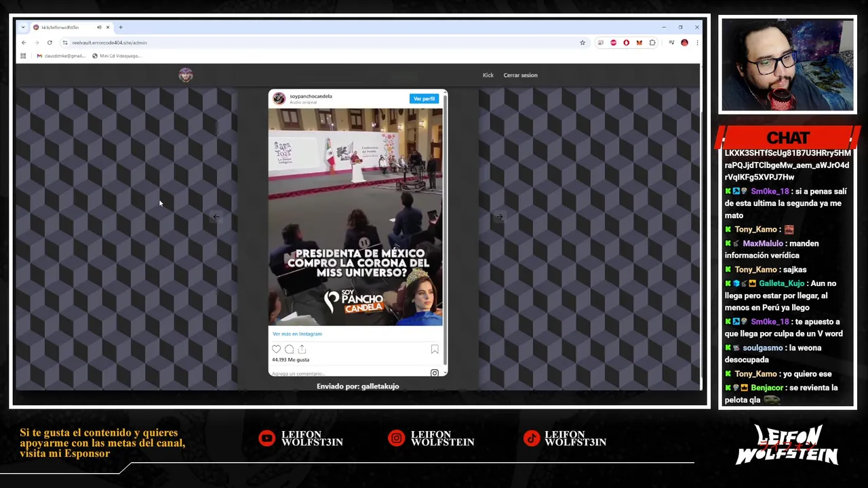Like the post with the heart icon
868x488 pixels.
click(276, 349)
